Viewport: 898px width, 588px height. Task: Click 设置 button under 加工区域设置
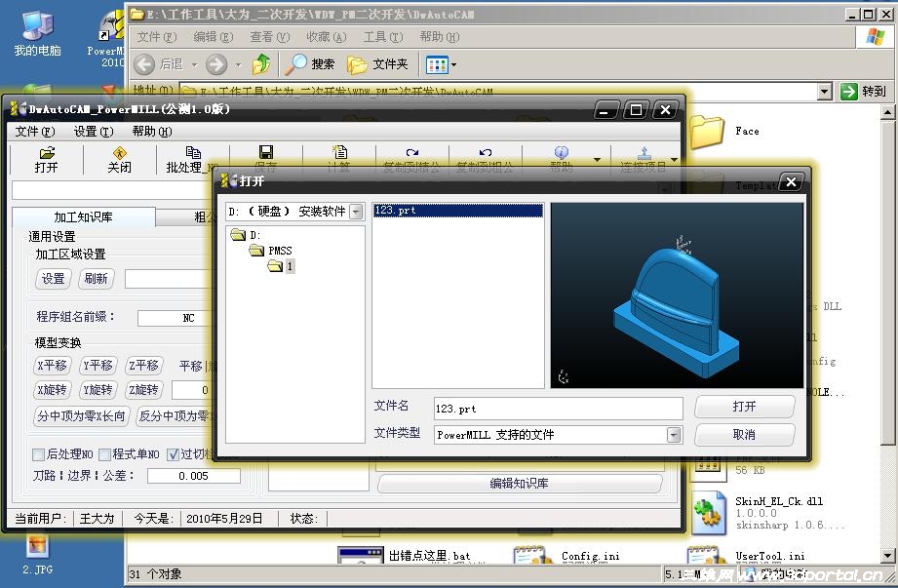click(x=54, y=279)
